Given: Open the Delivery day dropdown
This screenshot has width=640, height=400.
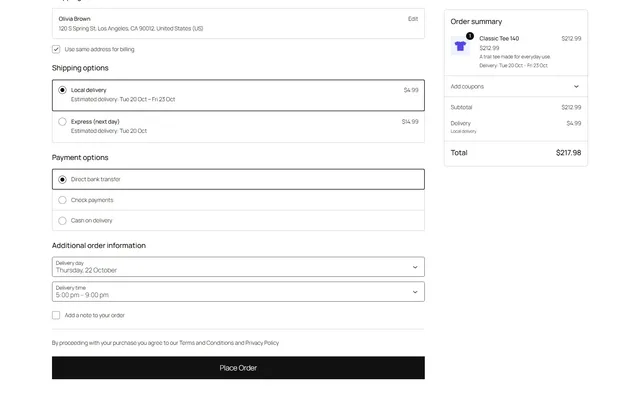Looking at the screenshot, I should pos(238,267).
